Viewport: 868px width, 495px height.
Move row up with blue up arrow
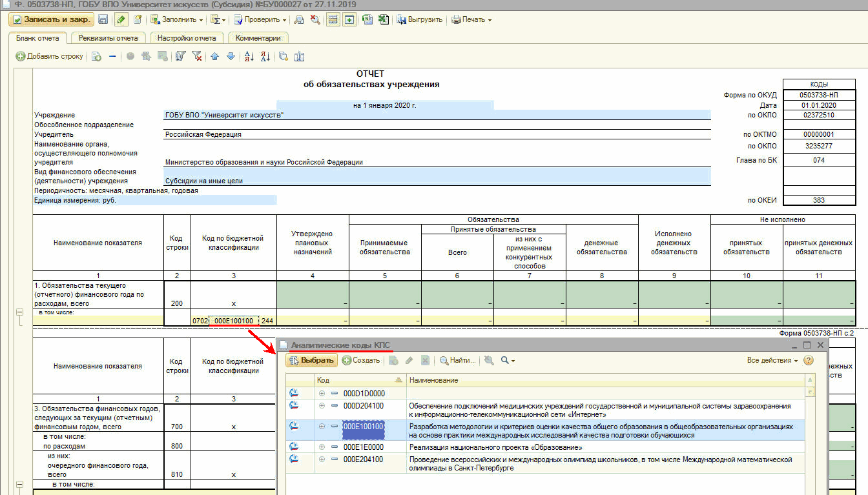215,56
